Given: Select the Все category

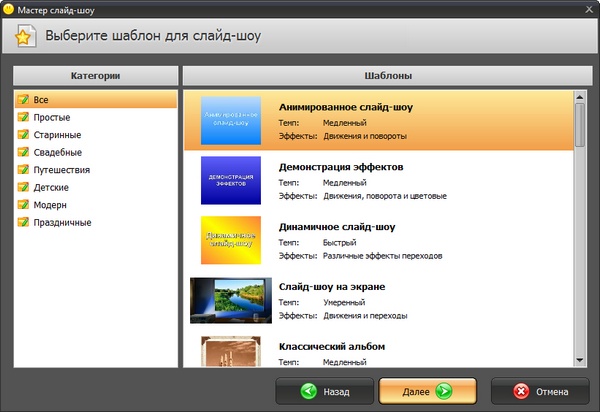Looking at the screenshot, I should click(x=41, y=100).
